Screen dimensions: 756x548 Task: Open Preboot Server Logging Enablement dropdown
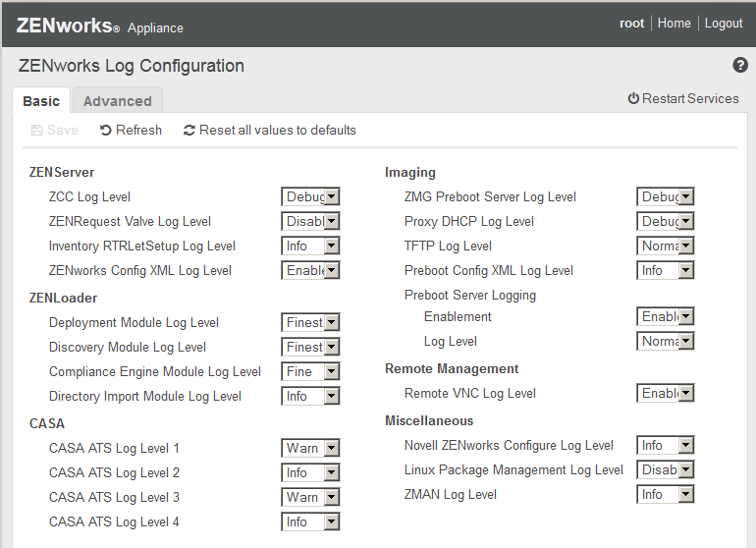(x=666, y=317)
